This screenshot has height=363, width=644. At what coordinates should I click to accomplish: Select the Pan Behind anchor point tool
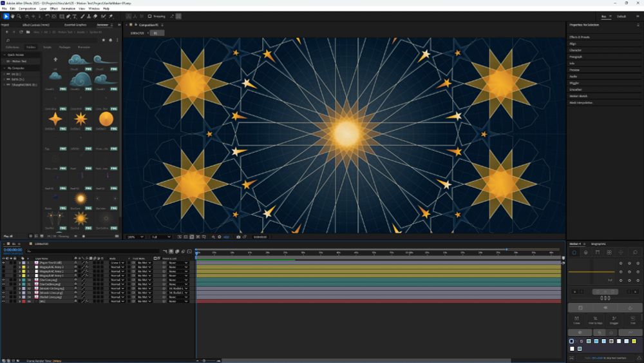pos(54,17)
